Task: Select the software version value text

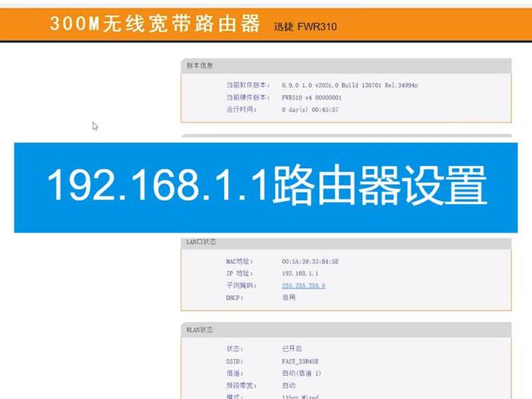Action: (x=350, y=85)
